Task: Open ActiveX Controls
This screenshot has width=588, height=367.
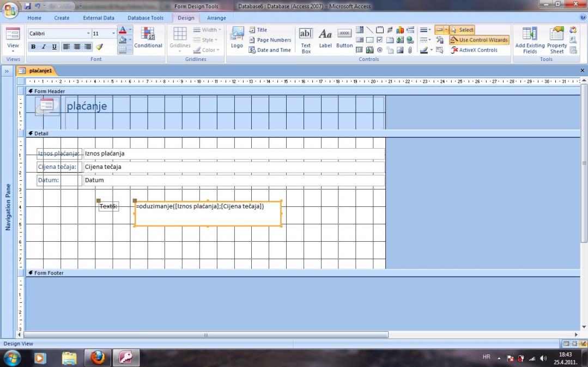Action: point(474,50)
